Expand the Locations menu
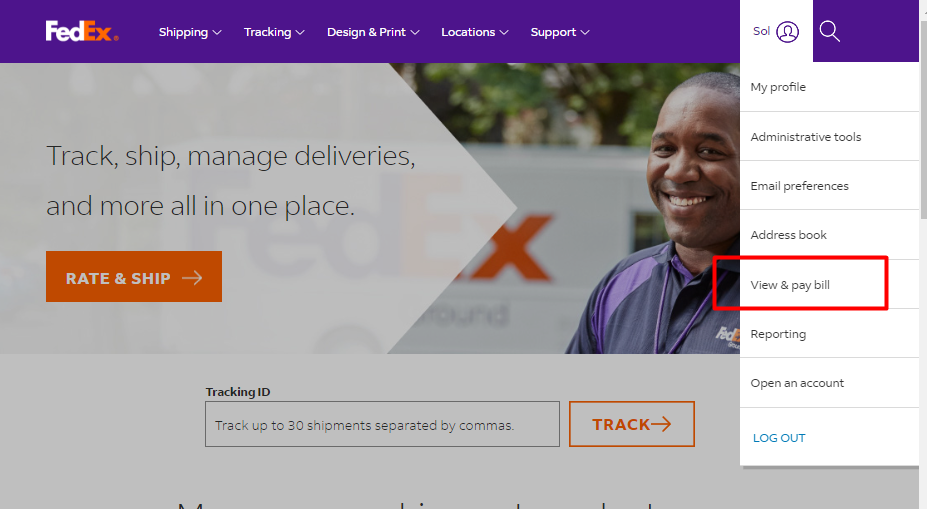Image resolution: width=927 pixels, height=509 pixels. pyautogui.click(x=475, y=32)
